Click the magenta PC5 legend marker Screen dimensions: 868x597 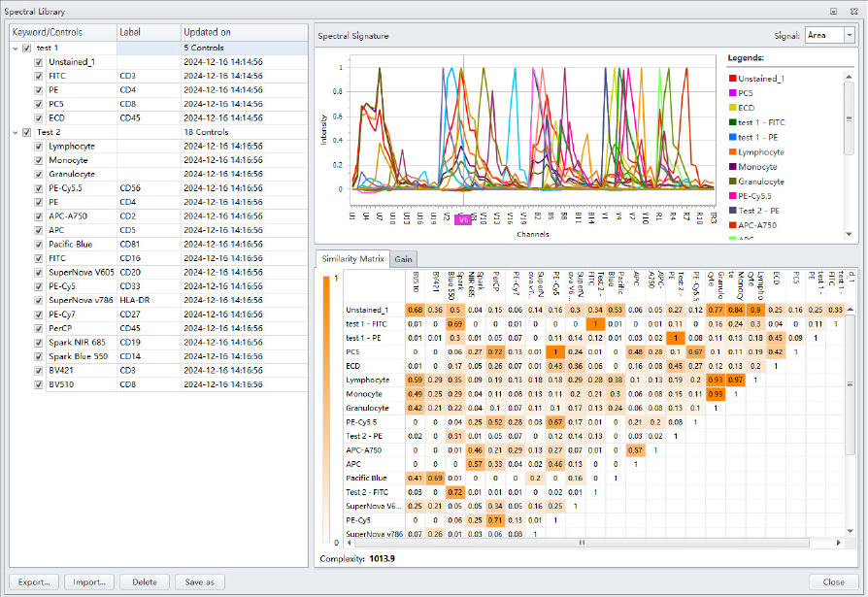pos(732,93)
